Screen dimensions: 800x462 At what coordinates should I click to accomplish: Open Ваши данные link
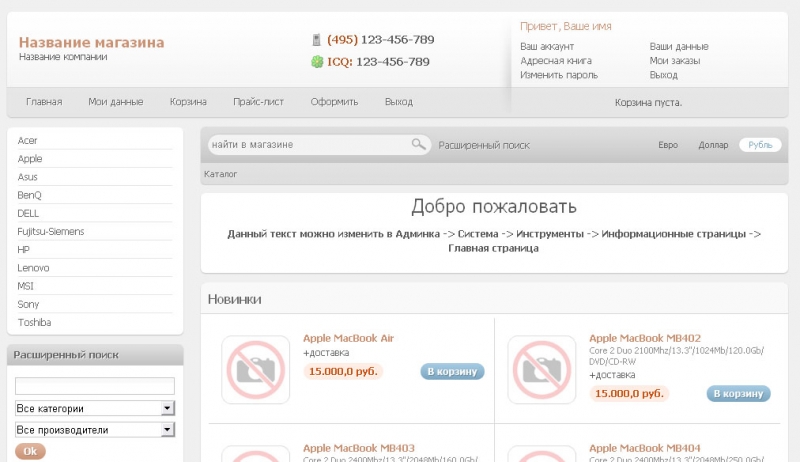(679, 46)
